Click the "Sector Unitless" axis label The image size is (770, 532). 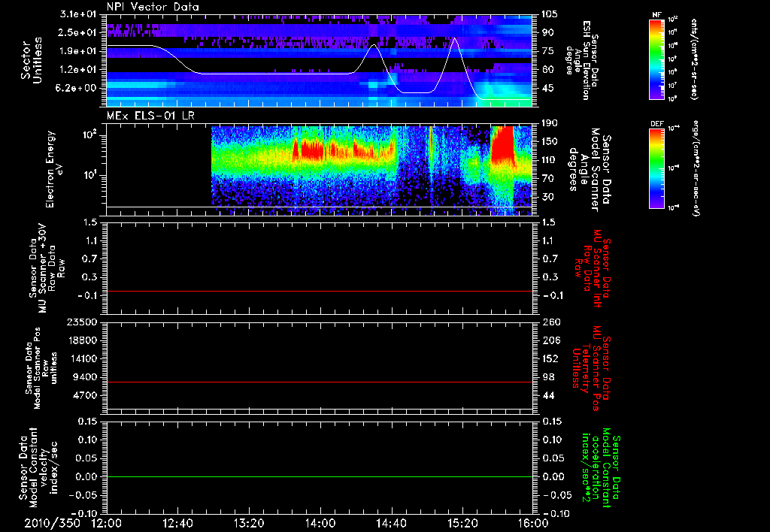coord(31,60)
